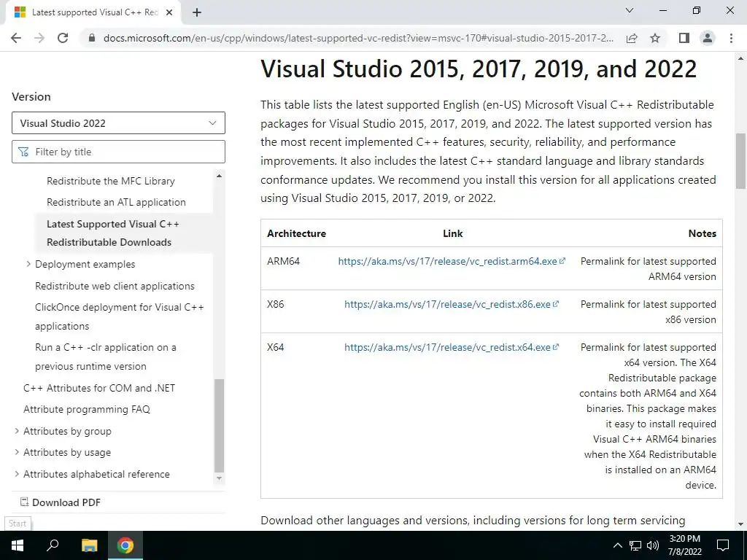747x560 pixels.
Task: Click the sidebar scrollbar down arrow
Action: coord(219,478)
